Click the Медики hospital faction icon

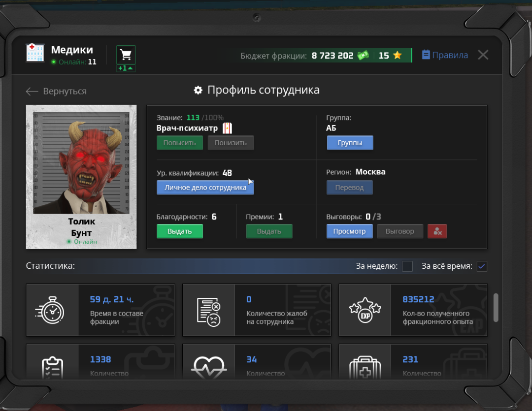[x=35, y=53]
